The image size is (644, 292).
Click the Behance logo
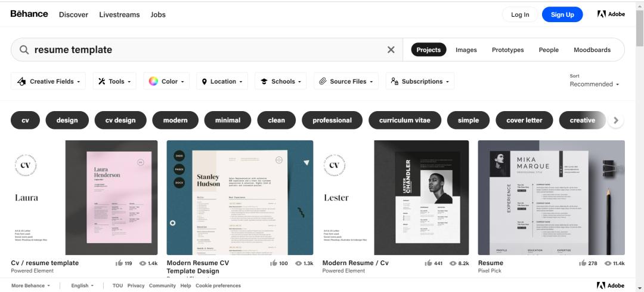coord(29,14)
